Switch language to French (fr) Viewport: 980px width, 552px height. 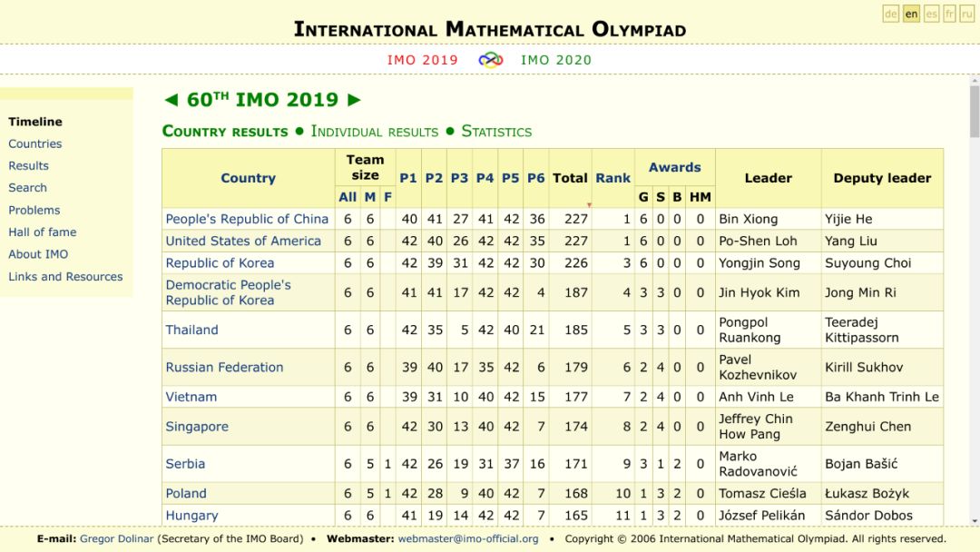tap(949, 14)
